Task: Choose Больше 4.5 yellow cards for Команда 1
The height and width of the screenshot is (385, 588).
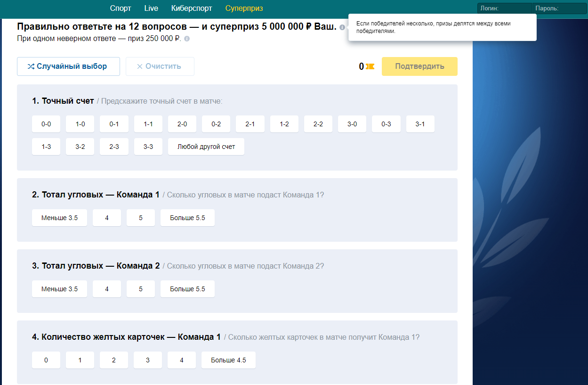Action: [228, 360]
